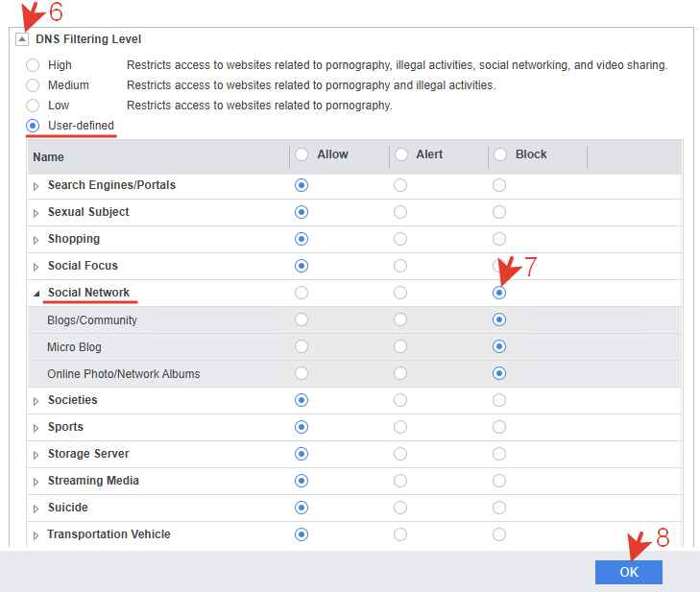Screen dimensions: 700x592
Task: Set Micro Blog to Alert
Action: [400, 346]
